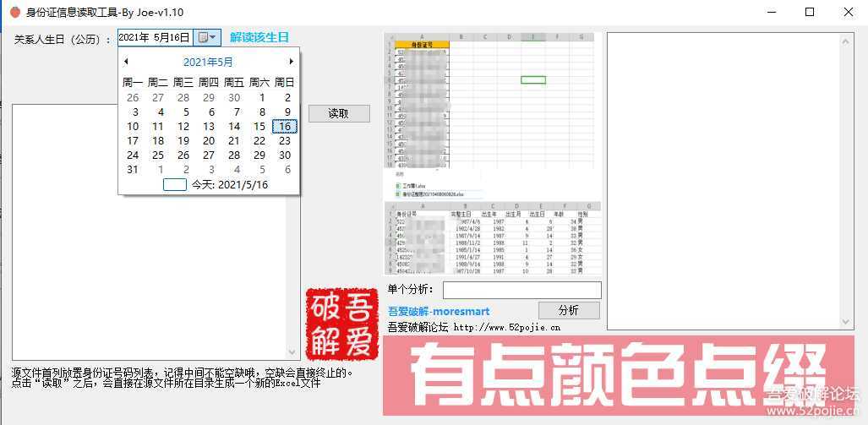
Task: Click the 周日 weekday header
Action: click(285, 83)
